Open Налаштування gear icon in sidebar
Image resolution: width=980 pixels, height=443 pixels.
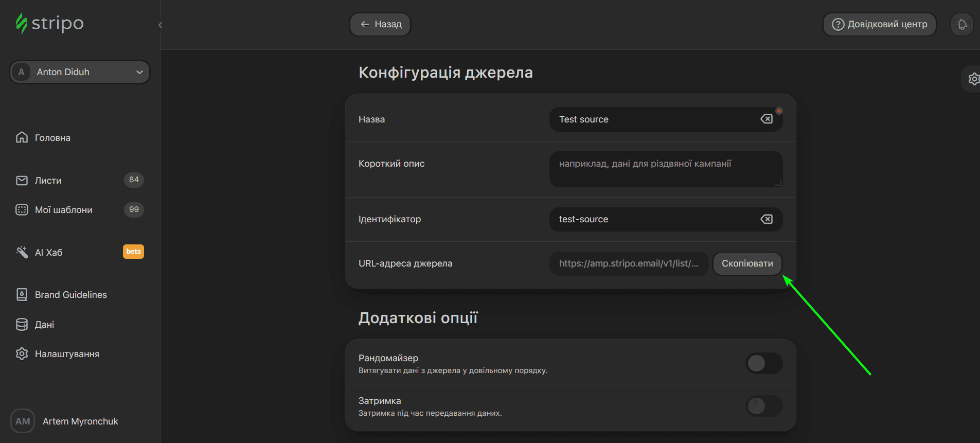click(x=22, y=354)
